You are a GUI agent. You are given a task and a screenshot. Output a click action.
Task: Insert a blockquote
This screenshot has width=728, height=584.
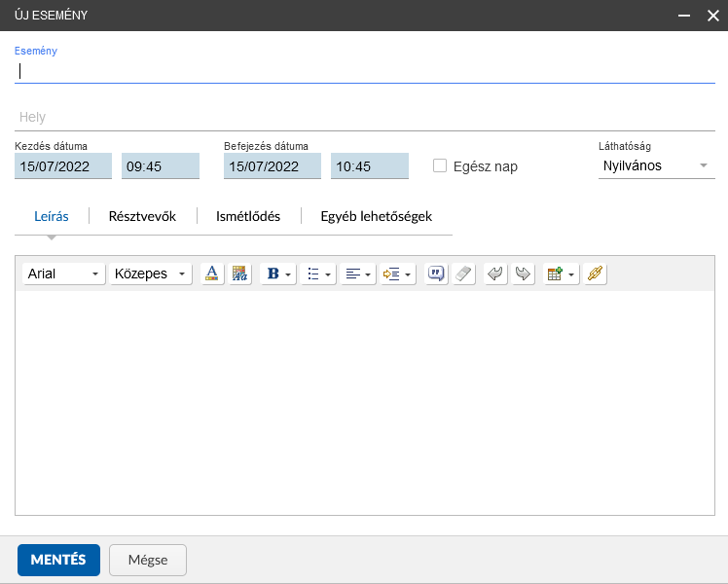pos(436,274)
